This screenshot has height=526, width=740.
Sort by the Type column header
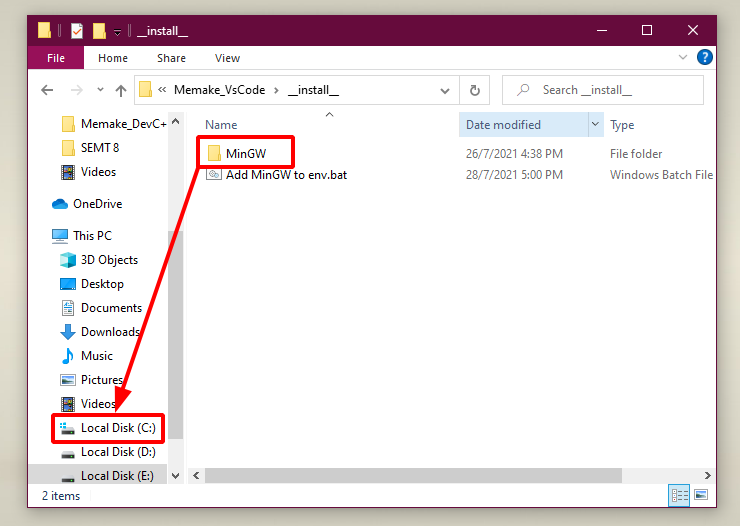pos(622,125)
